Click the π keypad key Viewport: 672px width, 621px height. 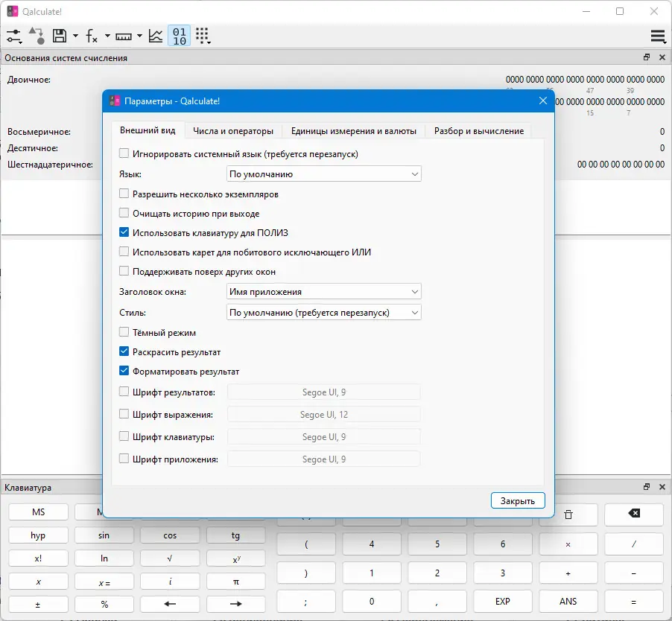[x=235, y=582]
